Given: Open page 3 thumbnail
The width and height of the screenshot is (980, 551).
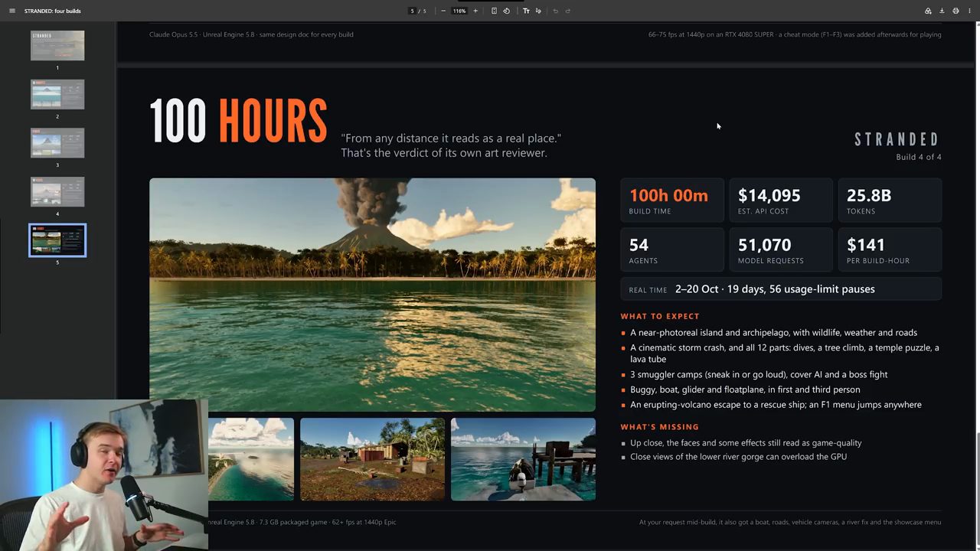Looking at the screenshot, I should (x=57, y=142).
